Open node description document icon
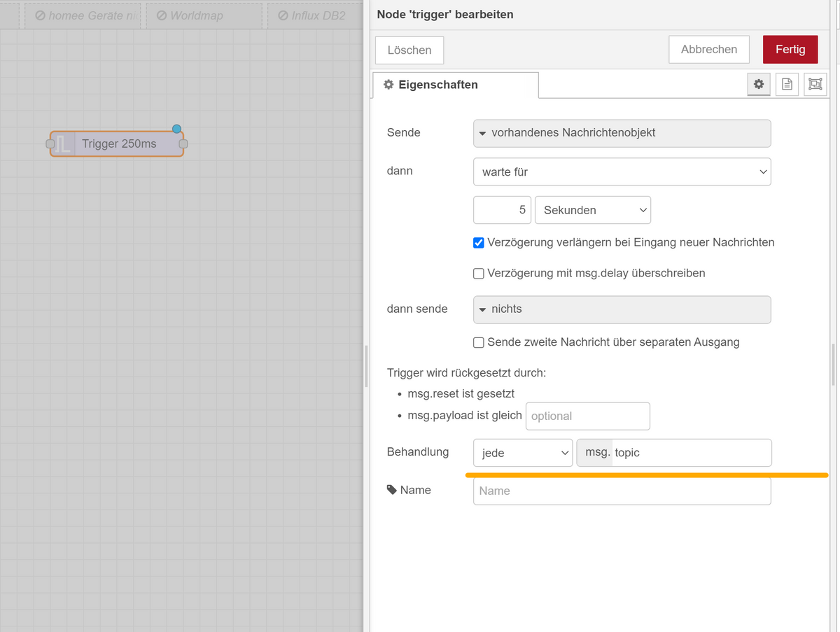Viewport: 840px width, 632px height. click(787, 84)
